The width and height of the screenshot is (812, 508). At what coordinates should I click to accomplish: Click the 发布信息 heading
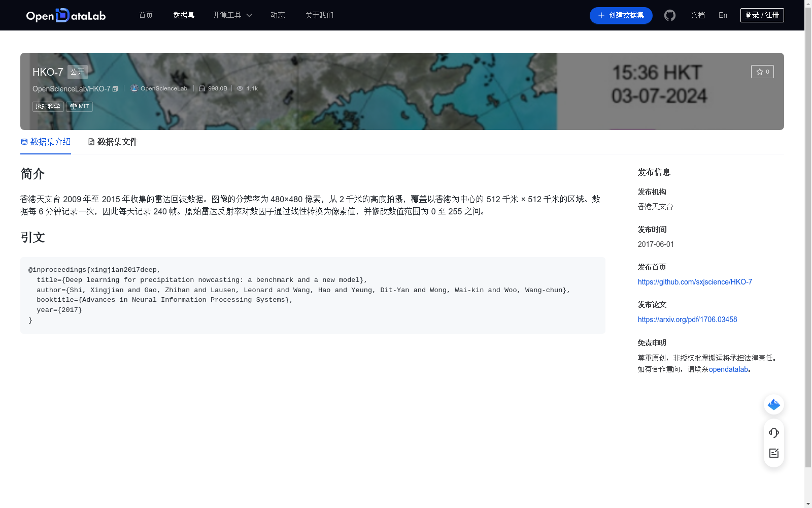[x=654, y=172]
